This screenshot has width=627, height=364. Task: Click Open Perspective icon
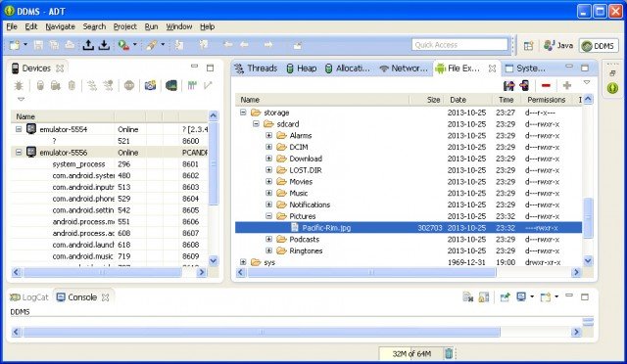pos(529,46)
